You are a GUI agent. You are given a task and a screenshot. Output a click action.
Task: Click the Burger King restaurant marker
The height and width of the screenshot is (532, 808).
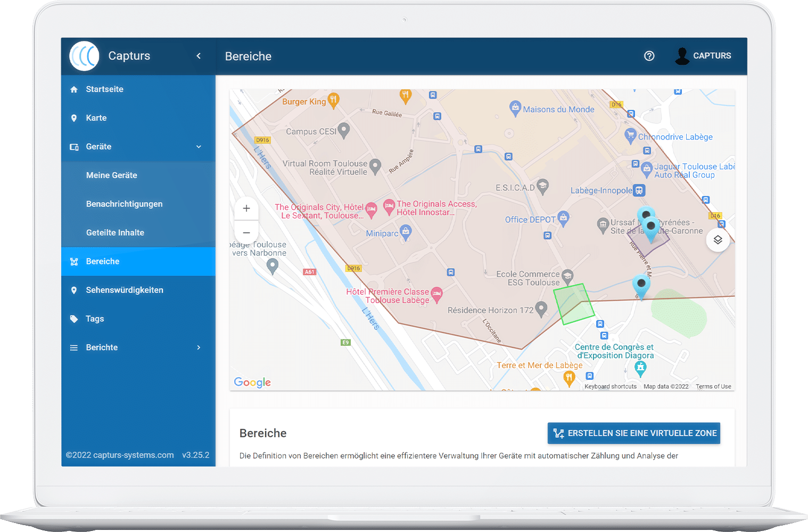[334, 99]
